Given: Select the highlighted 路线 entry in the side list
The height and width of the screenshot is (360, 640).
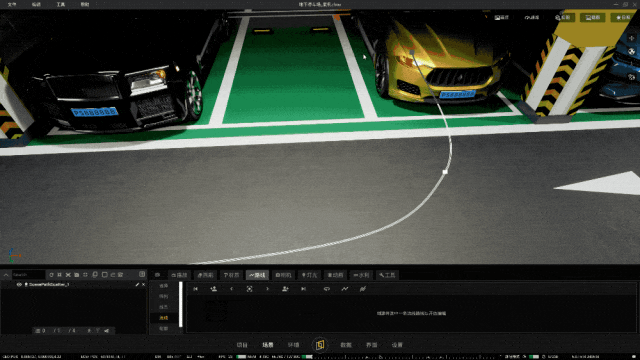Looking at the screenshot, I should pyautogui.click(x=164, y=318).
